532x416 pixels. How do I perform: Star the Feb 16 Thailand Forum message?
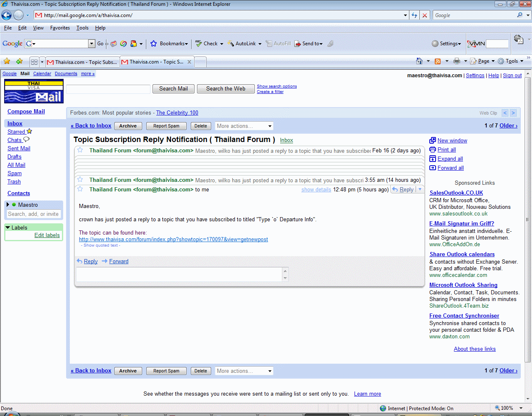80,150
